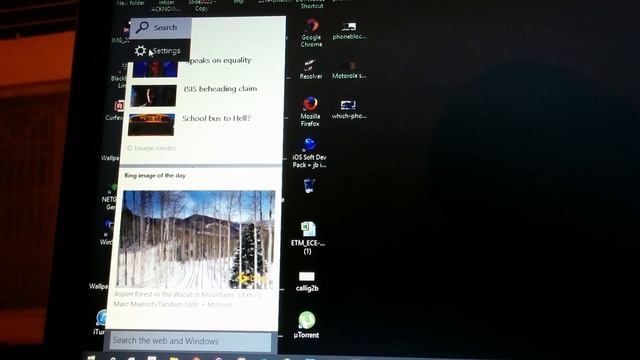Open the Bing image of the day photo
Viewport: 640px width, 360px height.
point(196,239)
